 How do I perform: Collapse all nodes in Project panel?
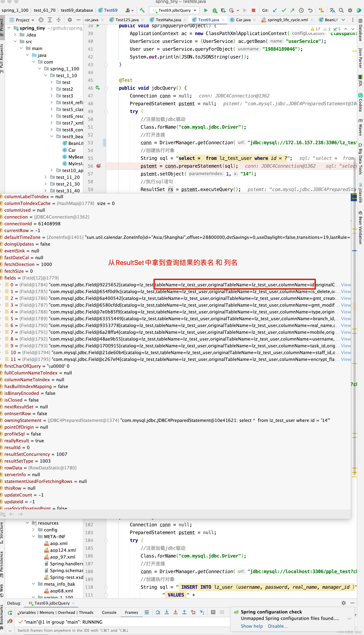(x=58, y=20)
